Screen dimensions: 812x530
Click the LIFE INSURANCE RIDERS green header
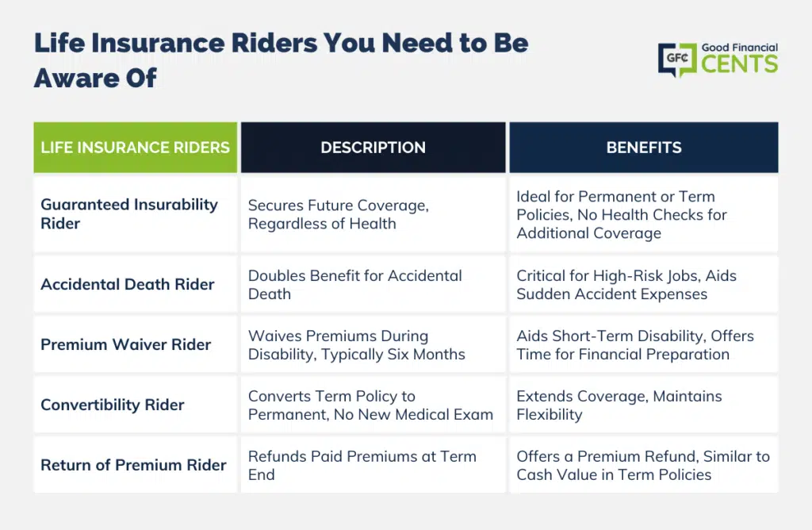click(x=135, y=148)
